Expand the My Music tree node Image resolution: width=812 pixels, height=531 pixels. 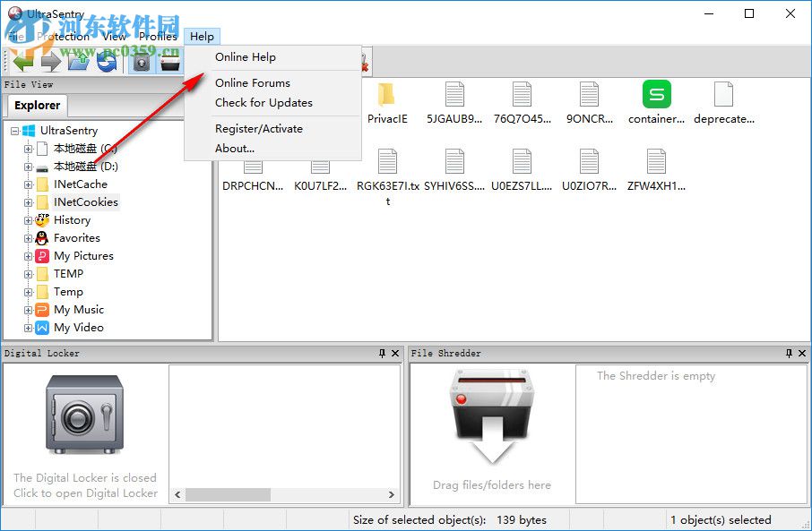point(29,310)
